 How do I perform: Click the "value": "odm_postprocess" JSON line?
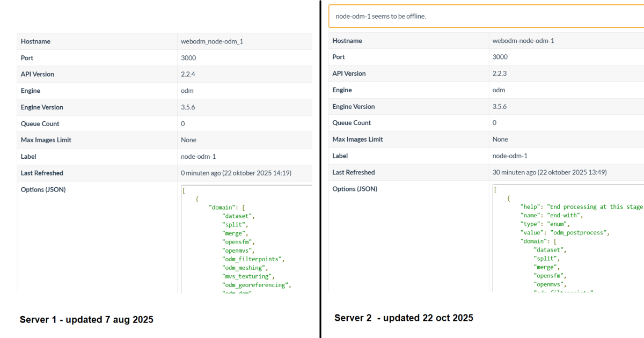[565, 233]
